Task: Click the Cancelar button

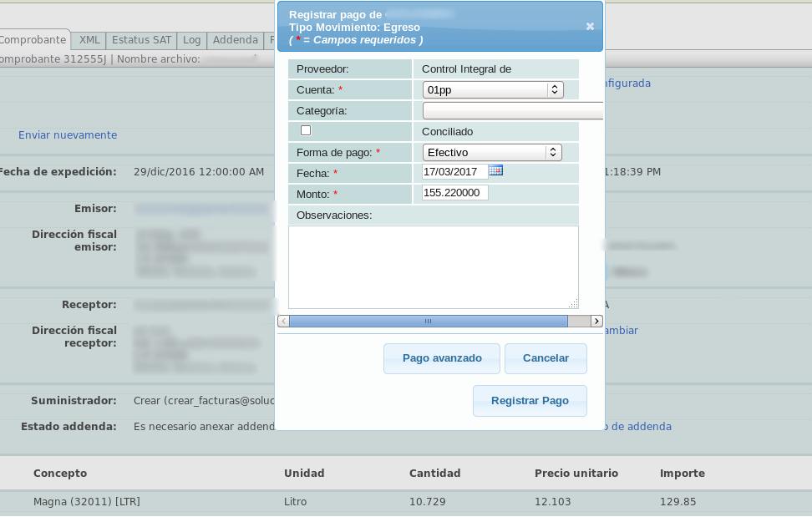Action: click(x=546, y=358)
